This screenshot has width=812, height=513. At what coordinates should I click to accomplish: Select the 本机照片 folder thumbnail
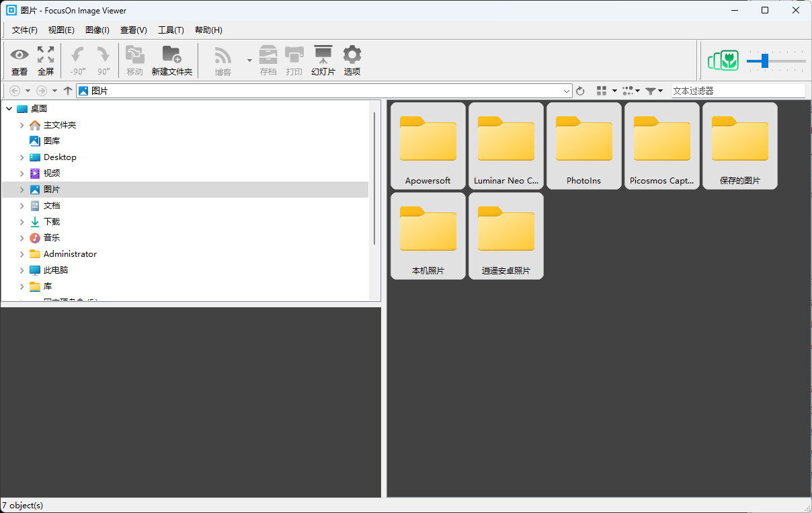click(x=428, y=236)
